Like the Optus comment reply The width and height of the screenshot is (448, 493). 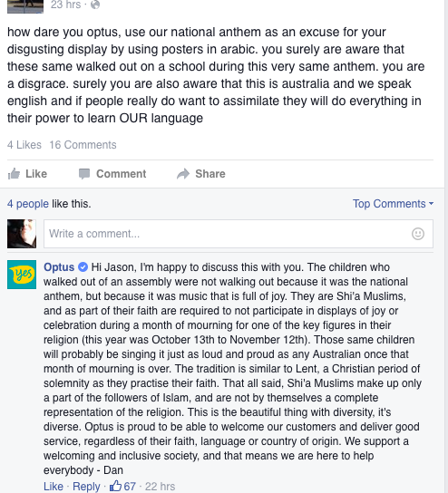pos(54,487)
